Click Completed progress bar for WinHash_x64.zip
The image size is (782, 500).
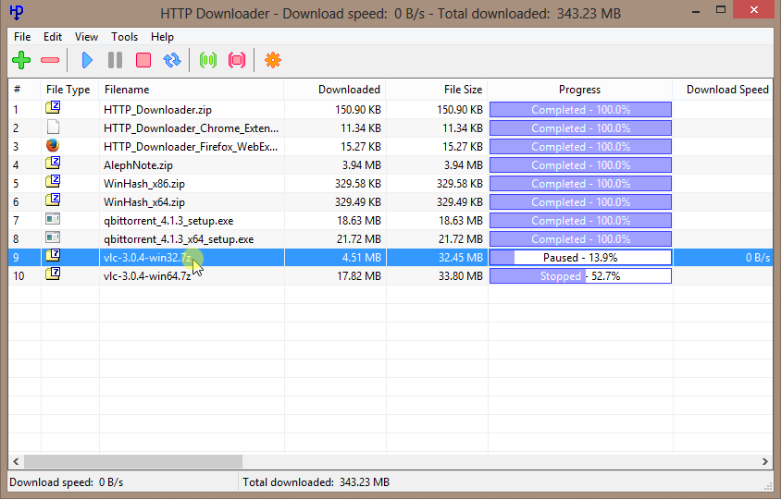pos(581,202)
